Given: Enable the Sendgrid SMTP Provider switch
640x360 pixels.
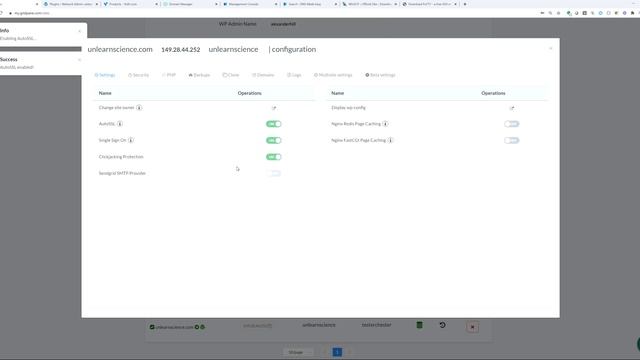Looking at the screenshot, I should pos(274,173).
